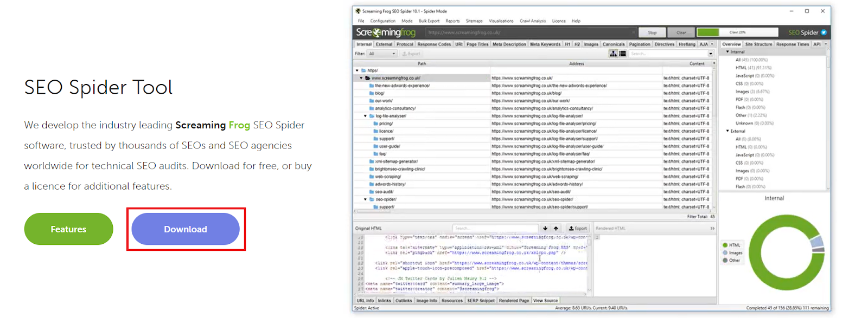868x318 pixels.
Task: Click the Stop crawl button
Action: 652,33
